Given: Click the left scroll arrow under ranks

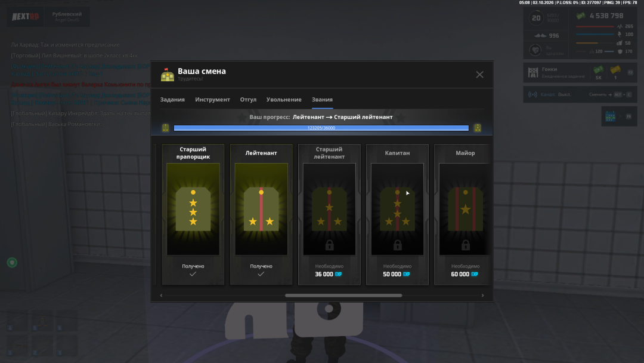Looking at the screenshot, I should [x=161, y=295].
